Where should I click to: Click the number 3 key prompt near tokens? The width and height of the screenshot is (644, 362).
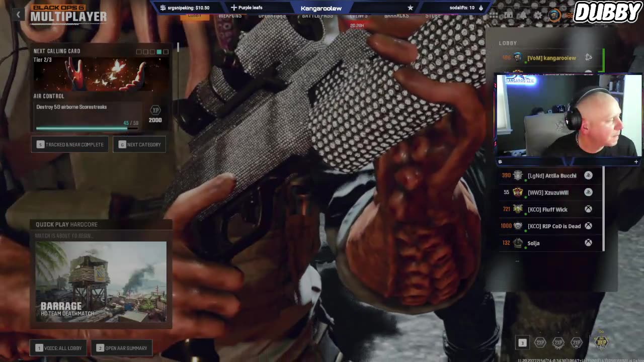522,343
